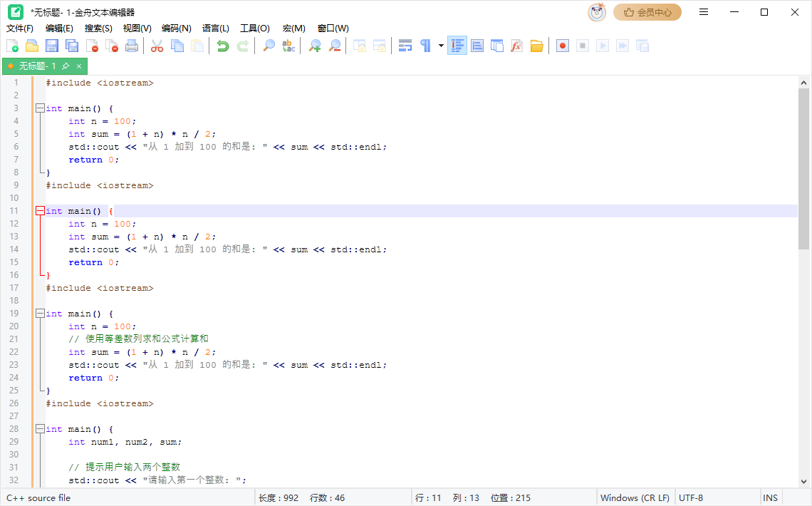Screen dimensions: 812x506
Task: Toggle the highlighted indent guide button
Action: [x=457, y=46]
